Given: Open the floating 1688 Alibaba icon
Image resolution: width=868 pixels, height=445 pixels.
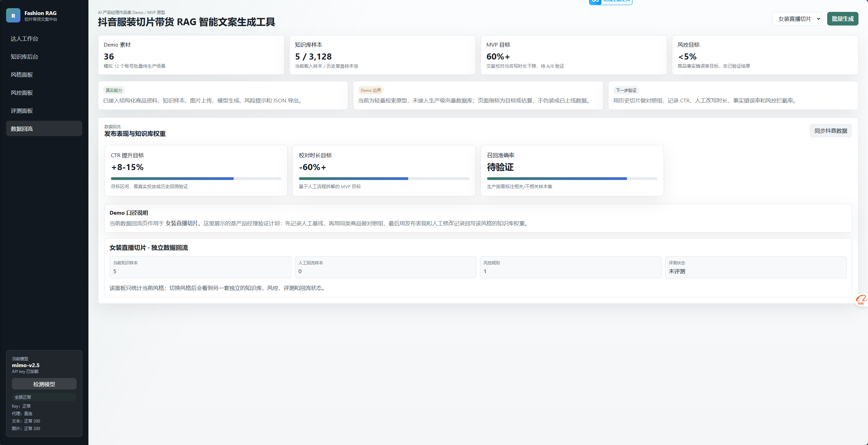Looking at the screenshot, I should (x=862, y=300).
